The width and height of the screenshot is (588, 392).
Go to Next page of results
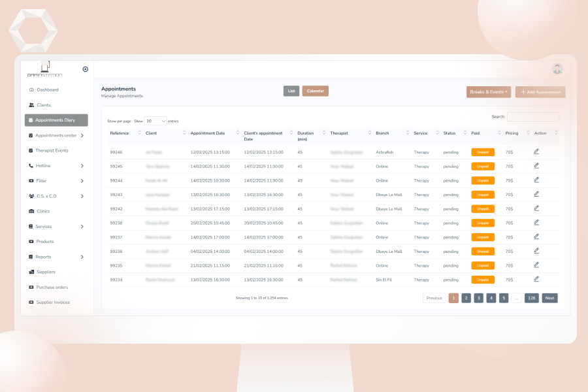coord(549,298)
